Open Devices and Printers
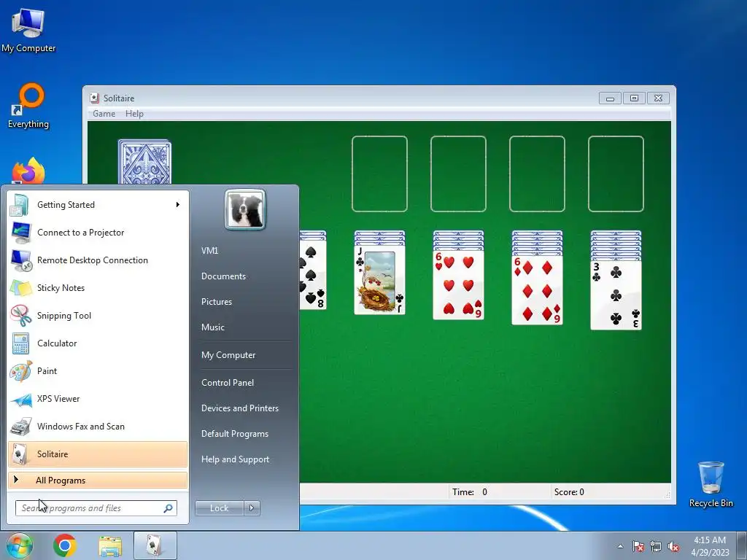This screenshot has height=560, width=747. [239, 408]
